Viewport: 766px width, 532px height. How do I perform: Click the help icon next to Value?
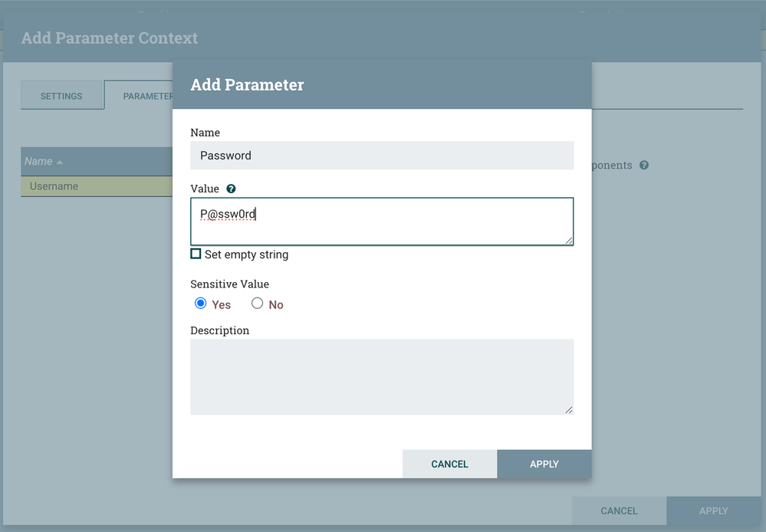(x=231, y=189)
